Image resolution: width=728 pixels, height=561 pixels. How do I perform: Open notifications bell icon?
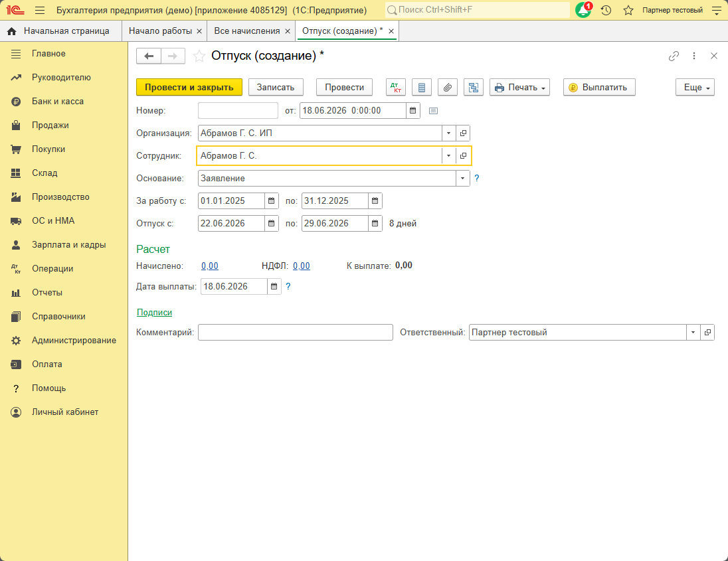(x=583, y=10)
